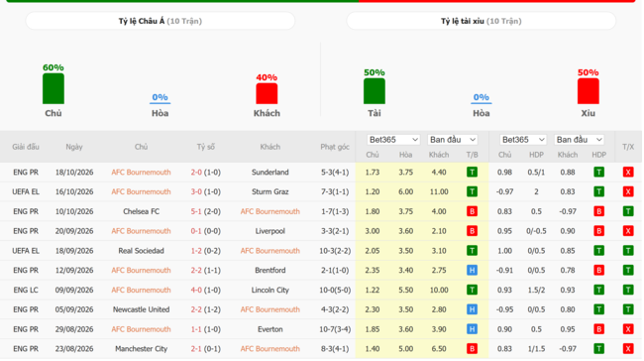
Task: Expand the second Bet365 dropdown for handicap
Action: [522, 140]
